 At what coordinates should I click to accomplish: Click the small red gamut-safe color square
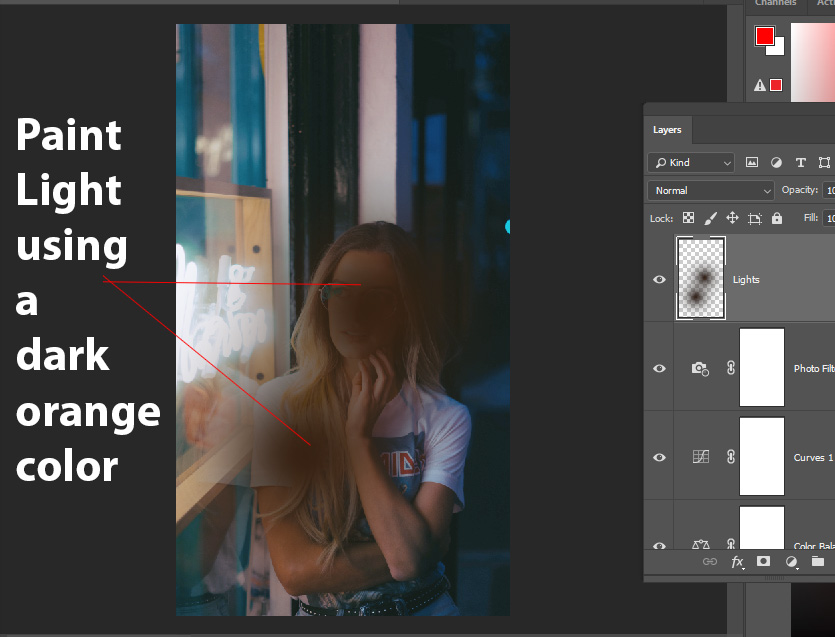click(776, 85)
